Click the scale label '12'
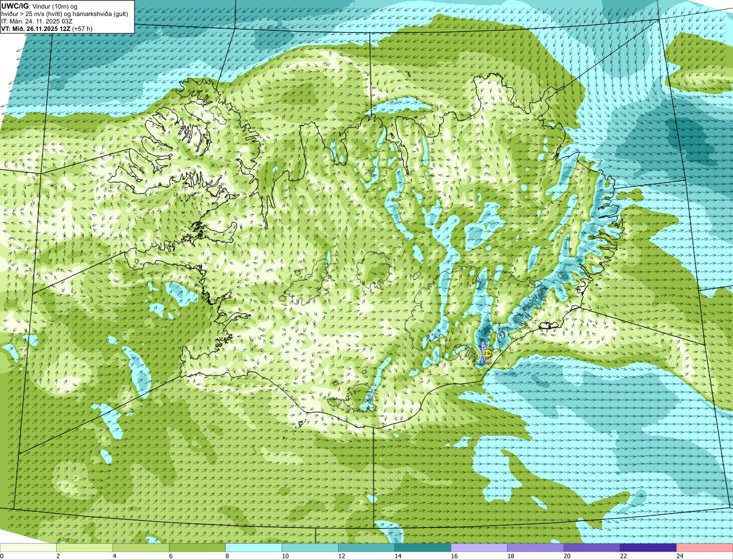Screen dimensions: 733x560 [341, 556]
